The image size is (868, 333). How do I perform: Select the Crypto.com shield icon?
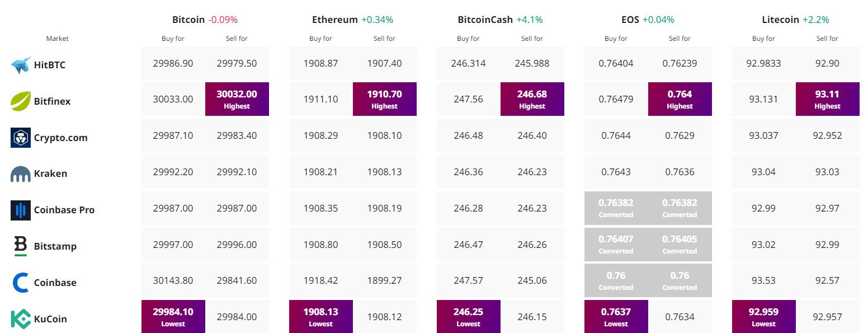21,137
